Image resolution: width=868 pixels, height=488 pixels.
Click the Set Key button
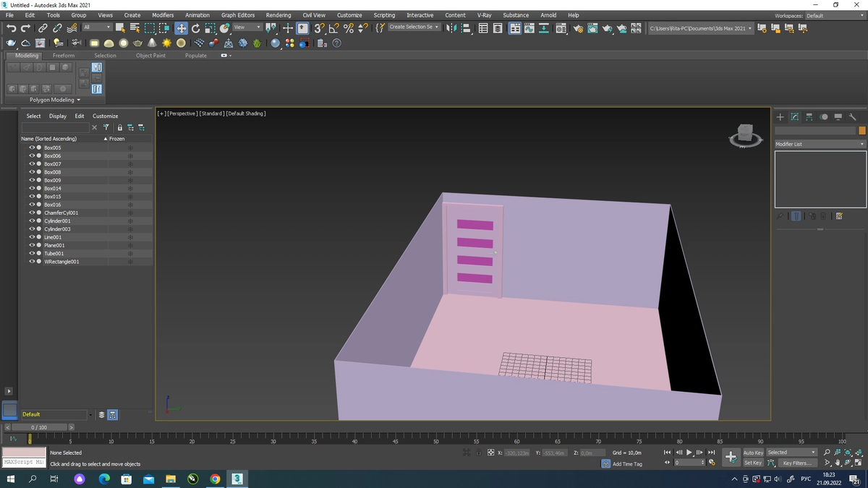pyautogui.click(x=753, y=463)
